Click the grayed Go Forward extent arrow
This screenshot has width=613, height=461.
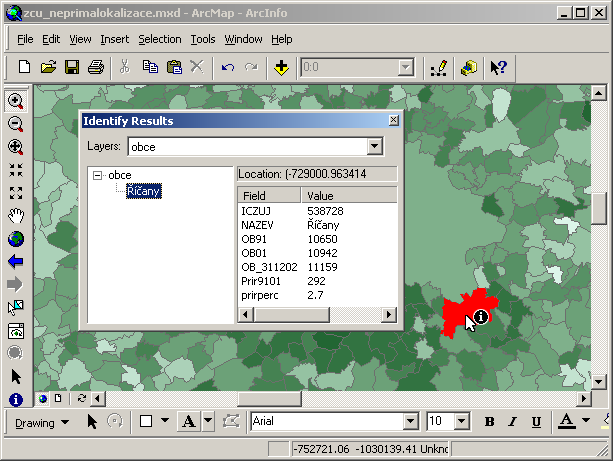[16, 285]
